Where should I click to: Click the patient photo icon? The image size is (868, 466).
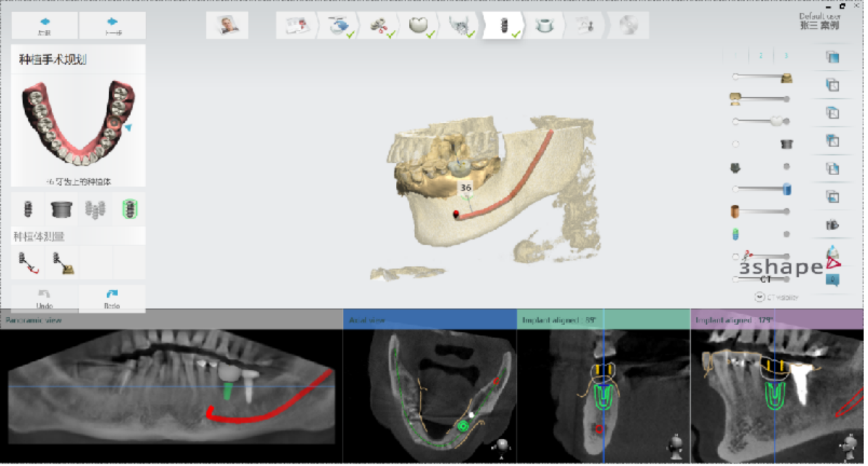coord(227,25)
